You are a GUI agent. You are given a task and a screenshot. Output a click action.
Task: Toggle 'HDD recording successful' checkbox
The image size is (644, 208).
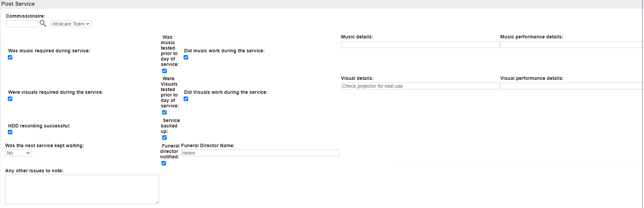[10, 132]
